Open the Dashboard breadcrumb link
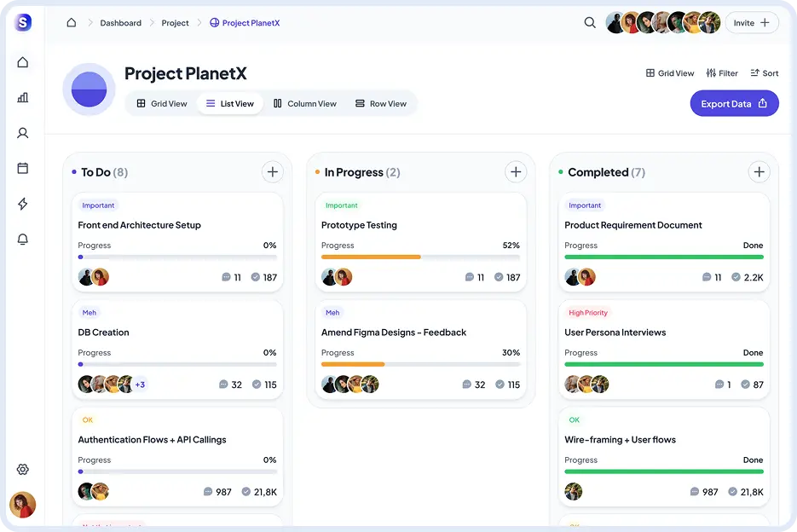The image size is (797, 532). [120, 22]
